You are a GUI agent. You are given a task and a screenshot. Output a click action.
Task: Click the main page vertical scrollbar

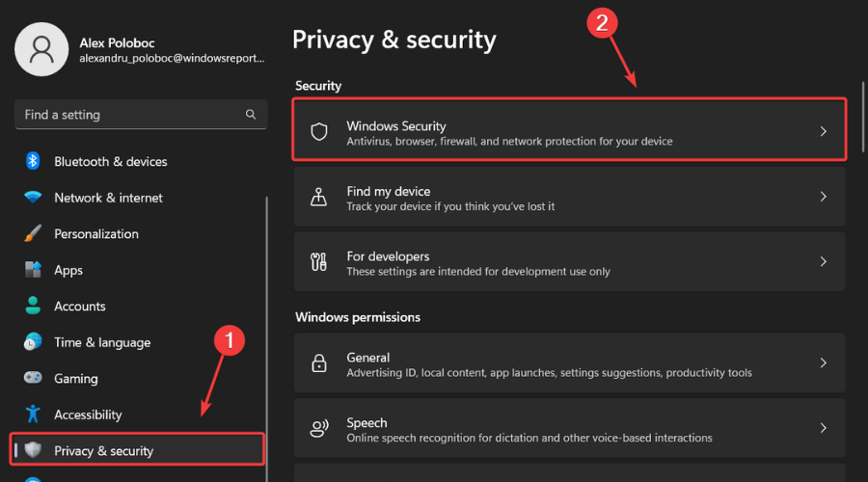coord(863,117)
